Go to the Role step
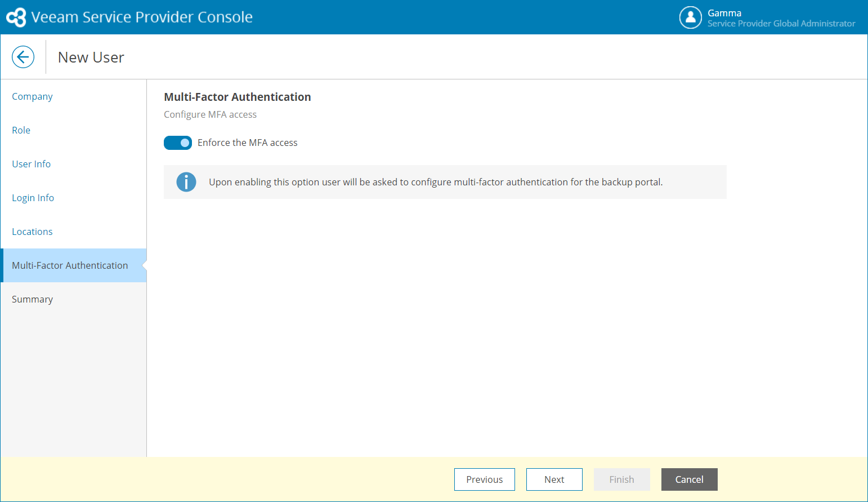Image resolution: width=868 pixels, height=502 pixels. click(x=21, y=130)
